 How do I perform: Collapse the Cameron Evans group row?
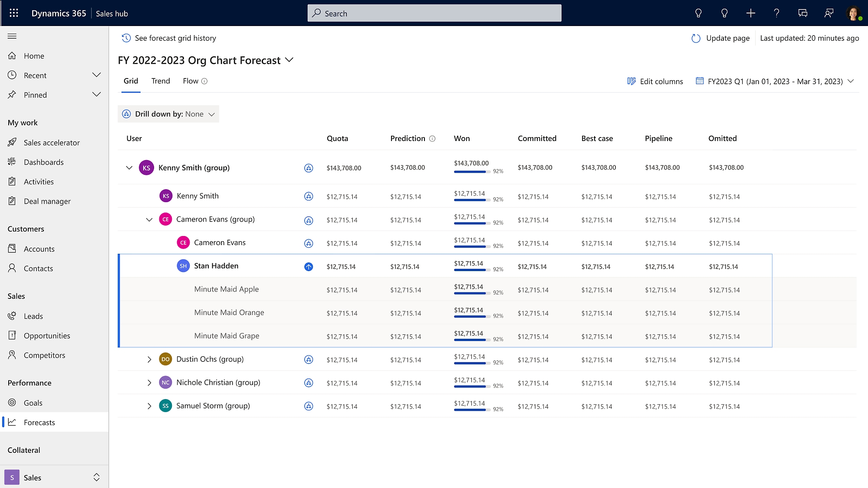pyautogui.click(x=148, y=219)
